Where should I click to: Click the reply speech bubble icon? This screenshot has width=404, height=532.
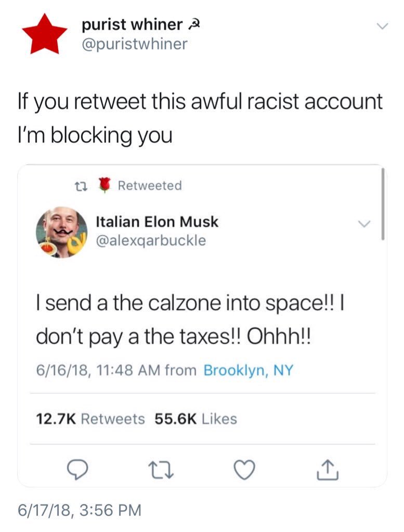(77, 470)
